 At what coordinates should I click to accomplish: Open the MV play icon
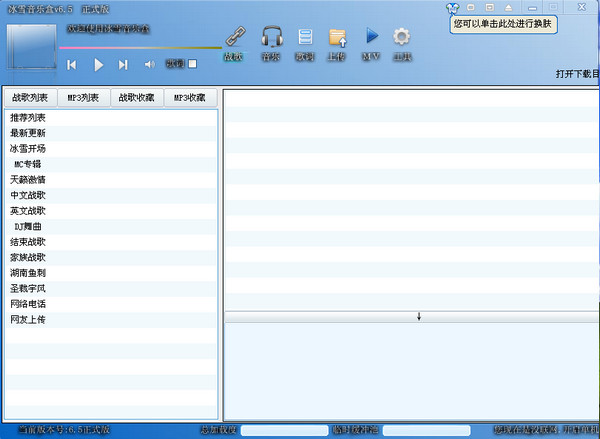(x=372, y=36)
